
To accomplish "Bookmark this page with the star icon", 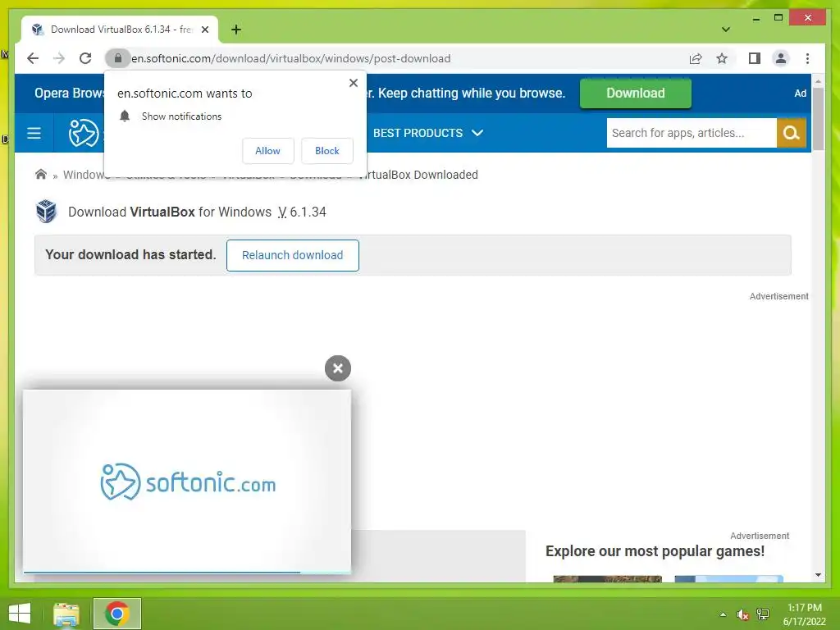I will pos(722,58).
